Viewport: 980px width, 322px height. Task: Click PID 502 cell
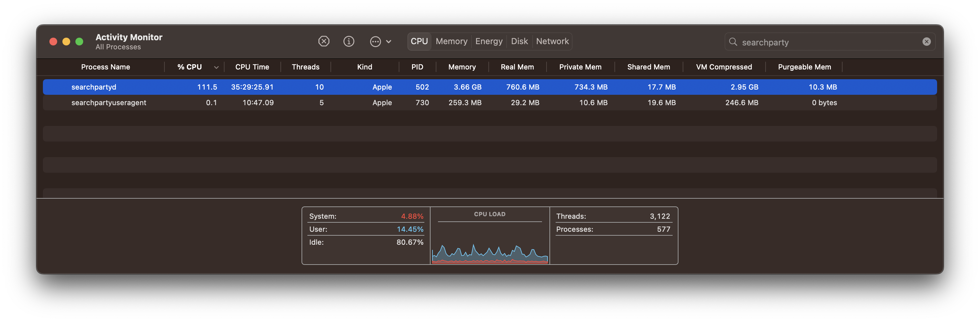[x=422, y=87]
